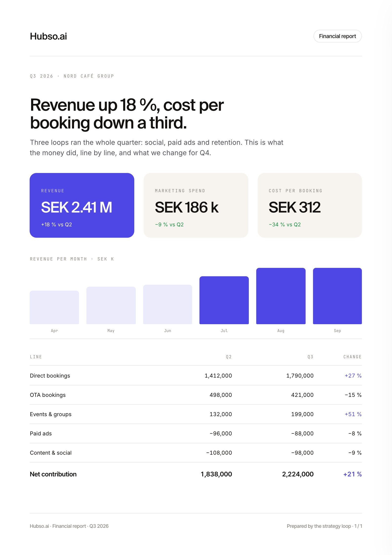
Task: Select the Marketing spend SEK 186 k card
Action: (196, 205)
